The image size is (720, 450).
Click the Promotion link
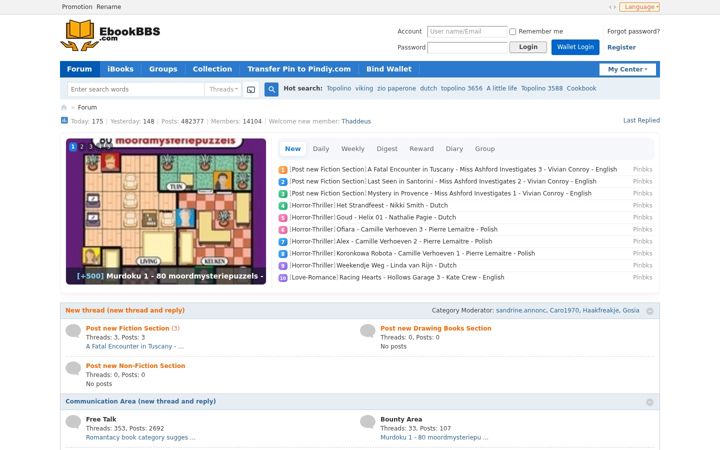[77, 7]
